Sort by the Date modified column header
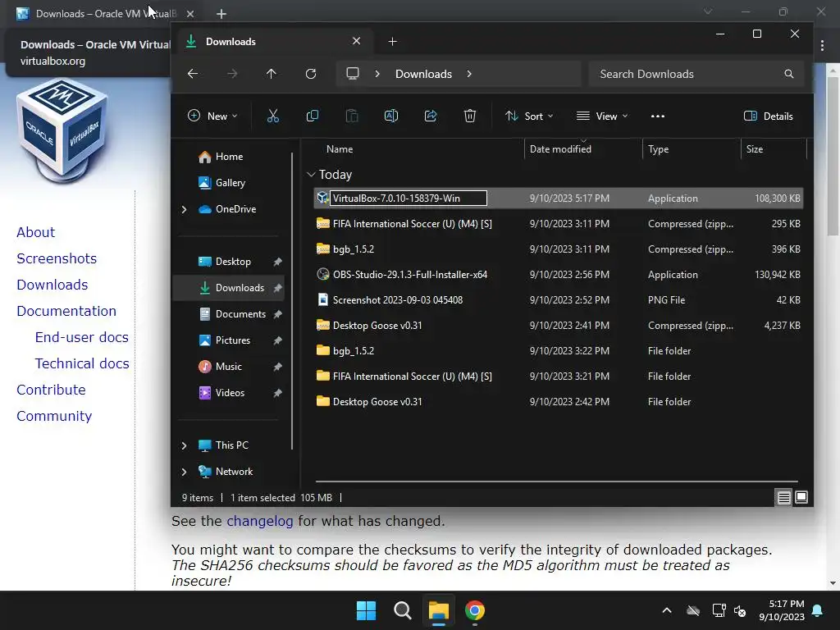Image resolution: width=840 pixels, height=630 pixels. point(560,149)
